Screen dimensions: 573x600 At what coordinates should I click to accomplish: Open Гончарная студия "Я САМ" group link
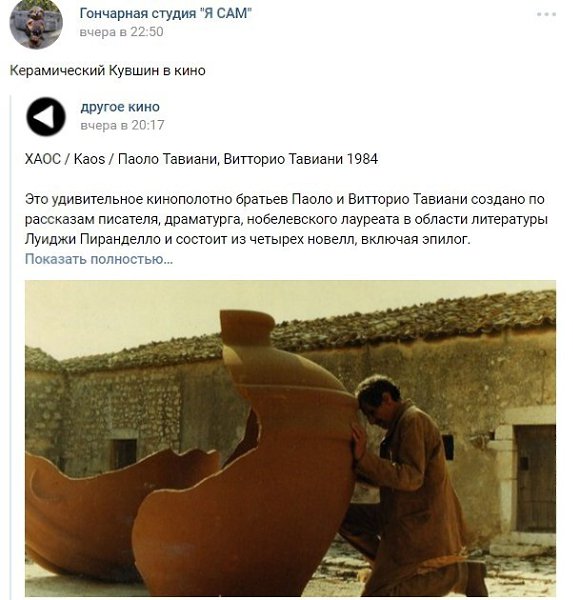(165, 13)
